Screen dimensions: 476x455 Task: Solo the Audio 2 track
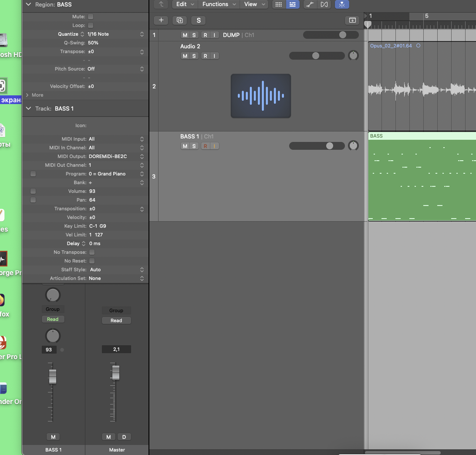coord(194,56)
